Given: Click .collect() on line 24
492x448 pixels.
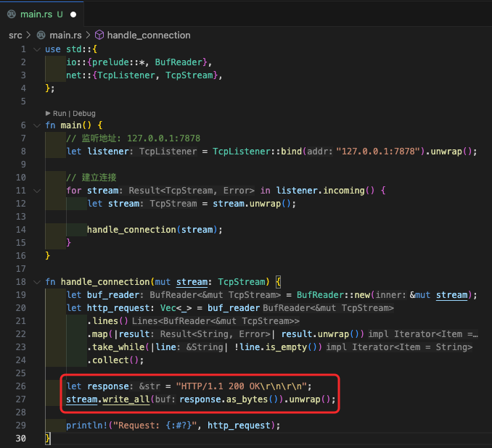Looking at the screenshot, I should (x=112, y=360).
